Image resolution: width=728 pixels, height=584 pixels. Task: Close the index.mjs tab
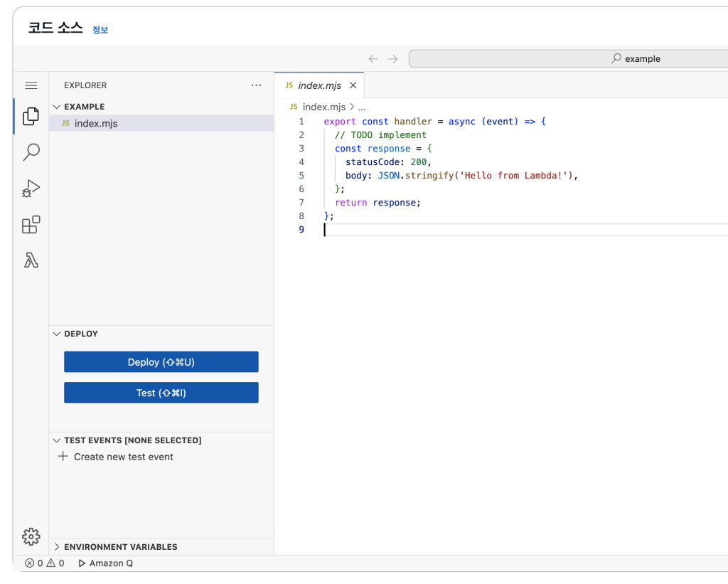[353, 85]
